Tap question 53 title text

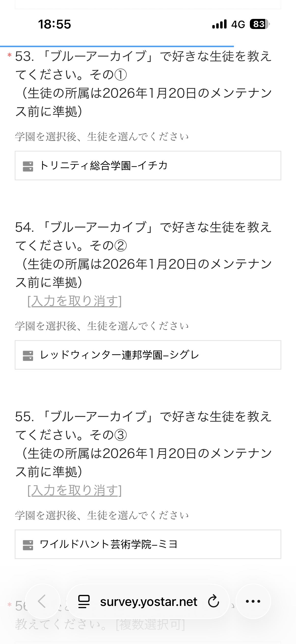(143, 65)
